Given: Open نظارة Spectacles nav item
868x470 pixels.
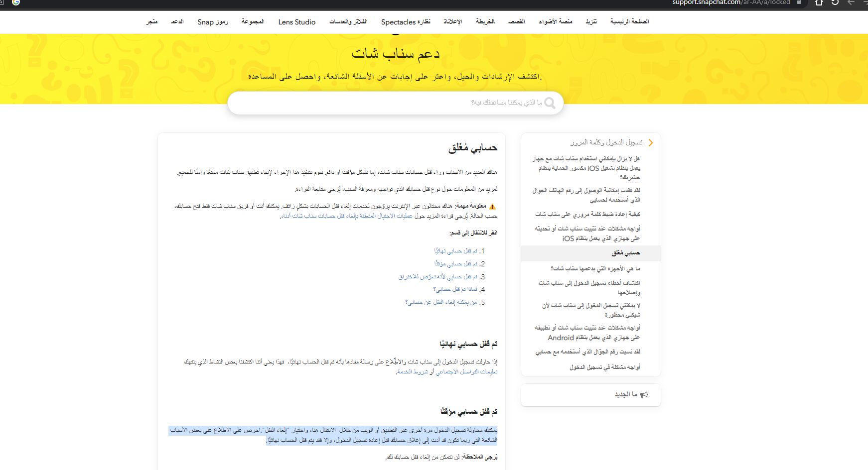Looking at the screenshot, I should click(x=406, y=22).
